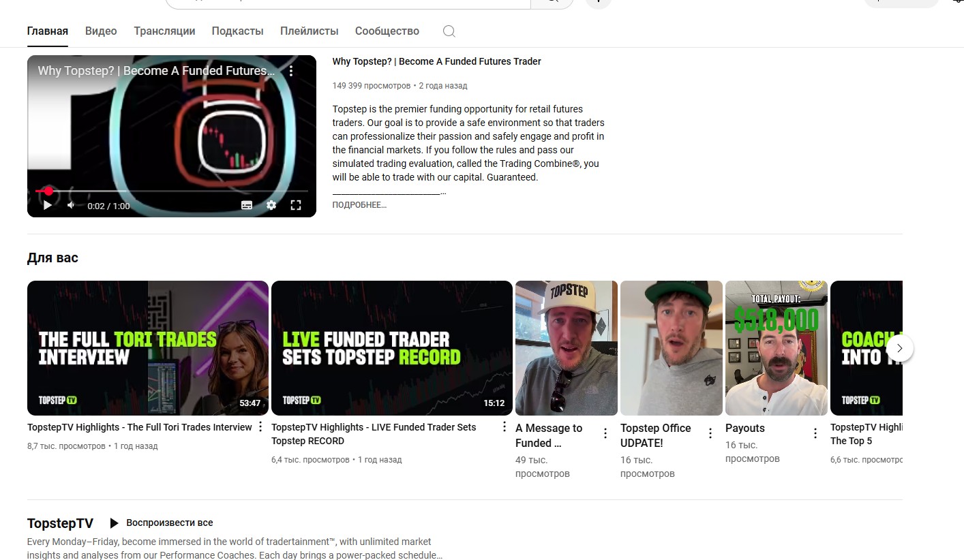Click the 6,4 тыс. просмотров text
Viewport: 964px width, 560px height.
pos(310,460)
